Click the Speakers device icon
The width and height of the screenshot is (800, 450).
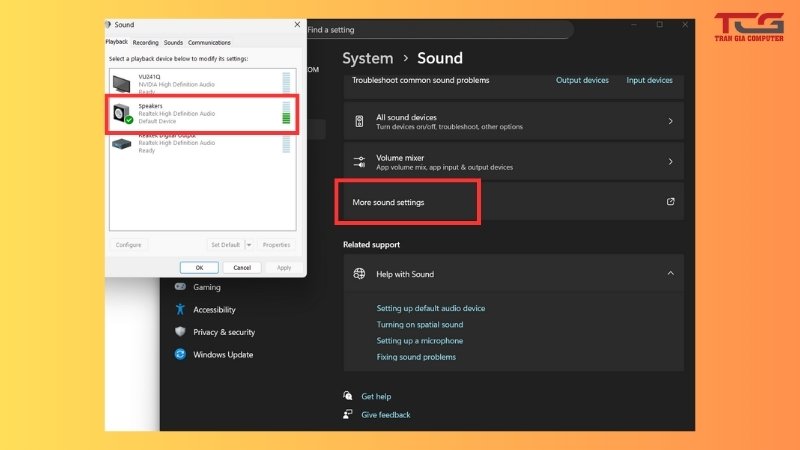(x=123, y=112)
